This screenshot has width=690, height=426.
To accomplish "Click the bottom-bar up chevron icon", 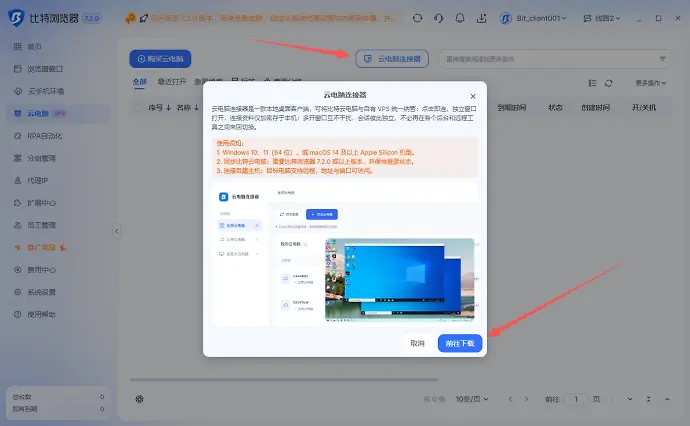I will pyautogui.click(x=667, y=399).
